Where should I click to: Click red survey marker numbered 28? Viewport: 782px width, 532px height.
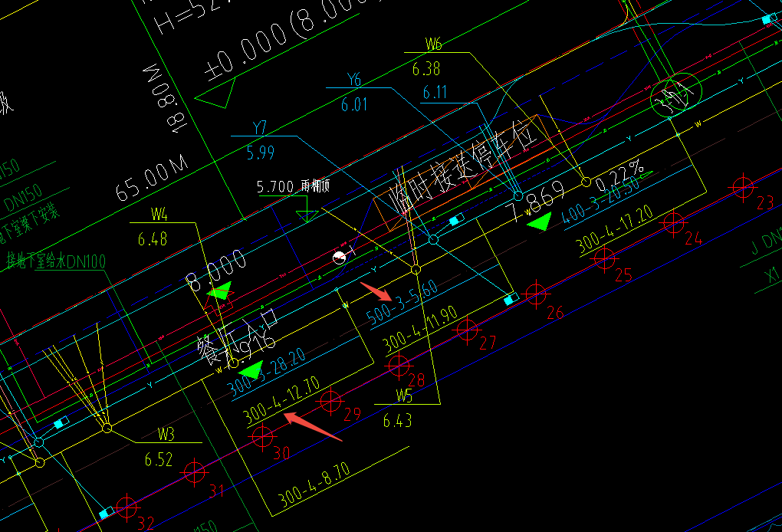pyautogui.click(x=399, y=366)
